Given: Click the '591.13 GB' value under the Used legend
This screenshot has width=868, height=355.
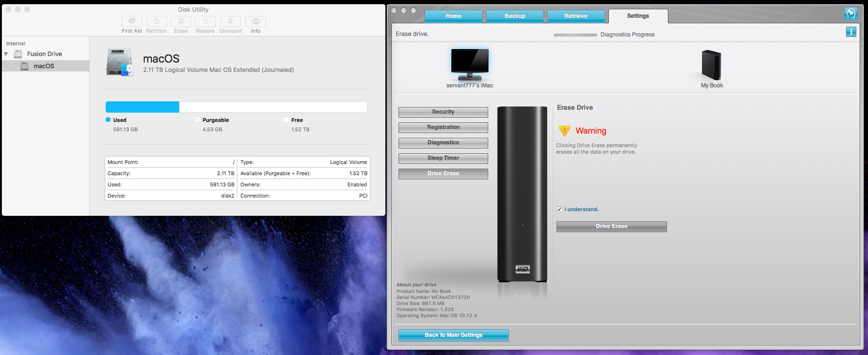Looking at the screenshot, I should (125, 130).
